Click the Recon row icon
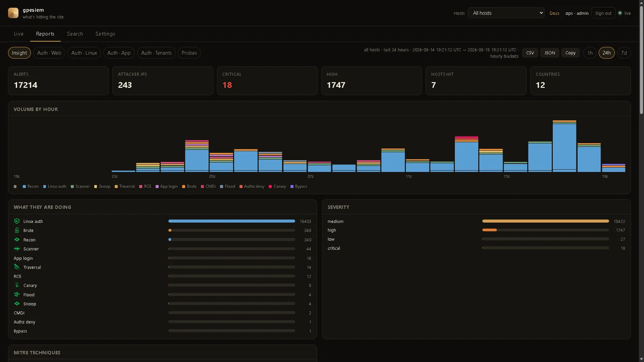 [x=17, y=240]
